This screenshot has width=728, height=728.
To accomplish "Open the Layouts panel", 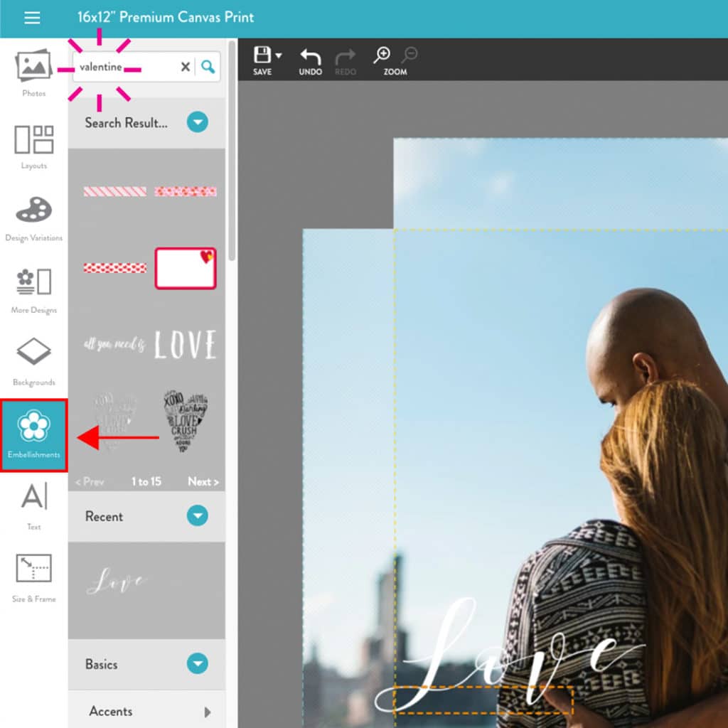I will 33,146.
